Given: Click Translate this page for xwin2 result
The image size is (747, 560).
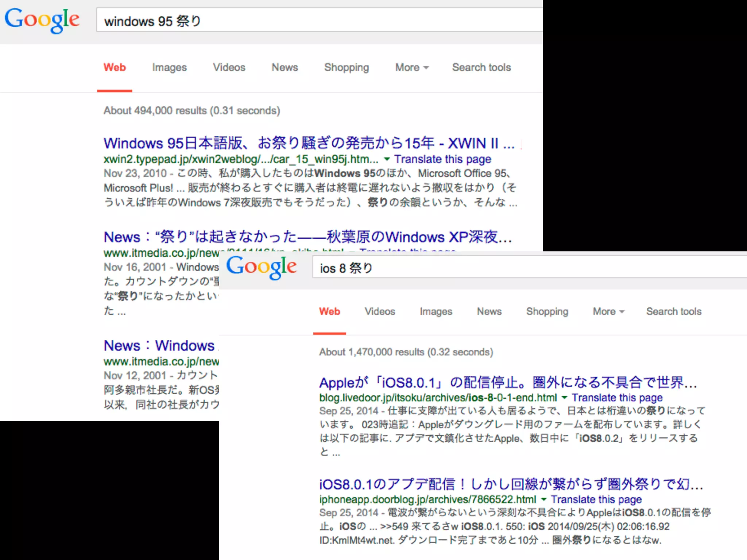Looking at the screenshot, I should [x=442, y=159].
